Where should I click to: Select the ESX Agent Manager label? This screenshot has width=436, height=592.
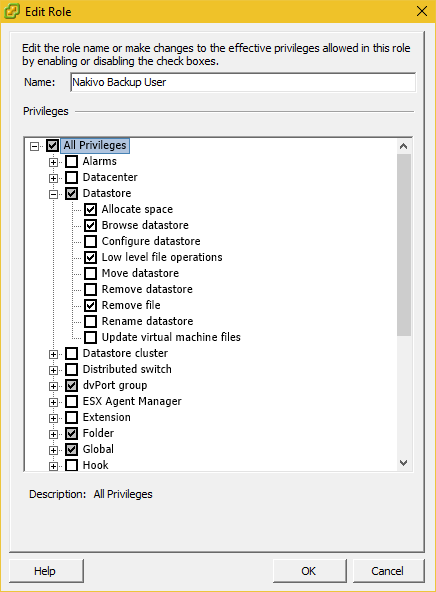[132, 401]
